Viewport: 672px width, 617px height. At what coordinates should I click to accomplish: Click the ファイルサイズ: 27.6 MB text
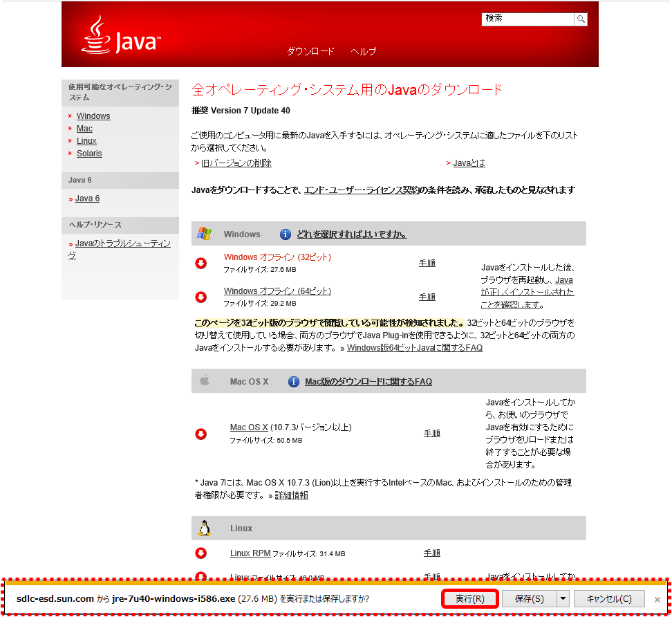coord(260,270)
